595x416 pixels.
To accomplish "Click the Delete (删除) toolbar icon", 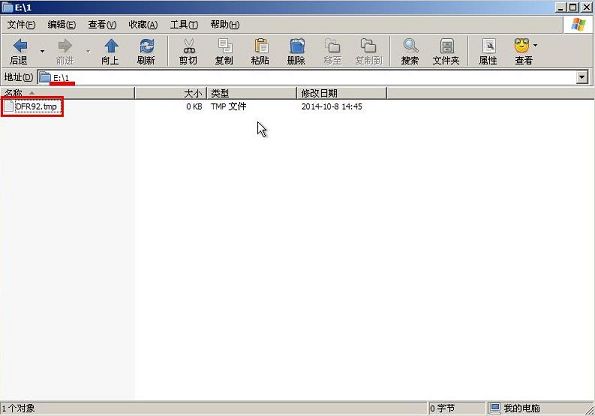I will pyautogui.click(x=297, y=46).
